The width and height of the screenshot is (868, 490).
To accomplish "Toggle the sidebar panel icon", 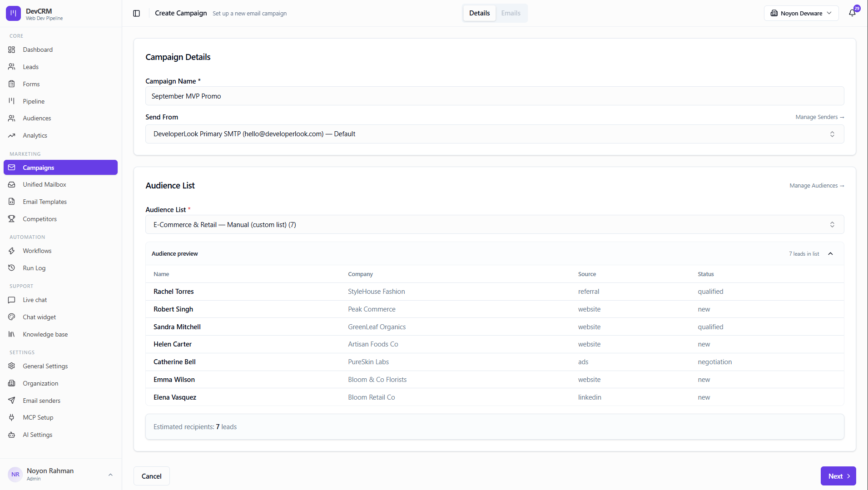I will tap(136, 13).
